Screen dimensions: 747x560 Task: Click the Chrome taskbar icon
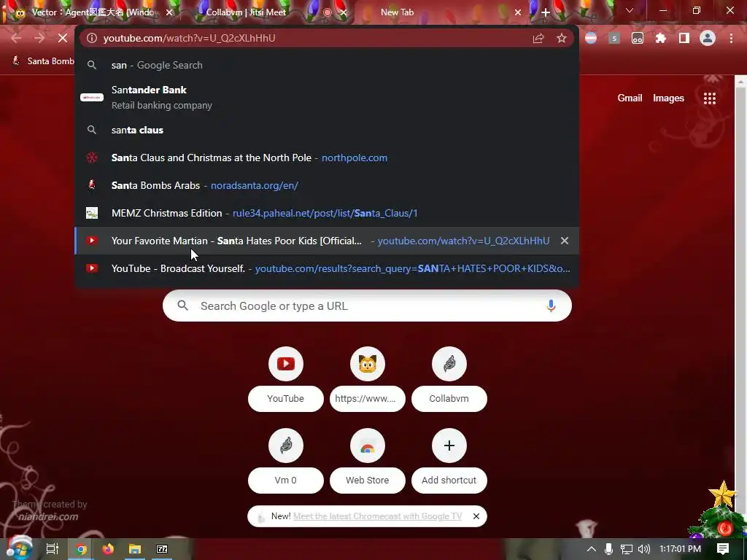coord(81,549)
